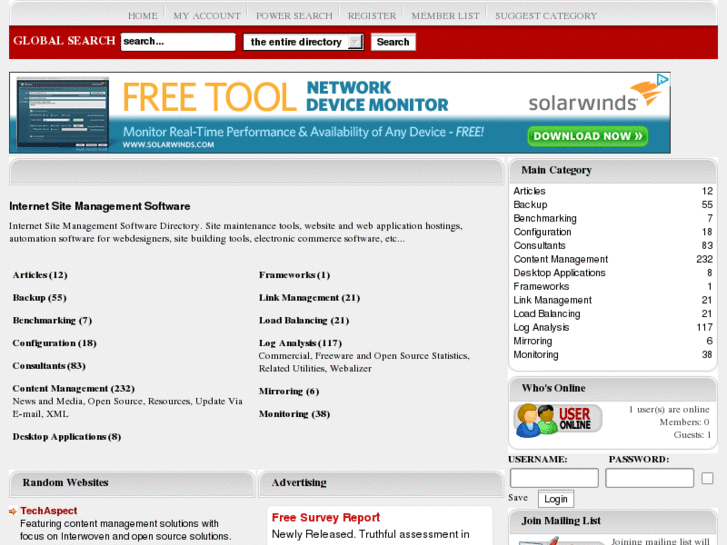Open the Resources subcategory link

[x=169, y=401]
